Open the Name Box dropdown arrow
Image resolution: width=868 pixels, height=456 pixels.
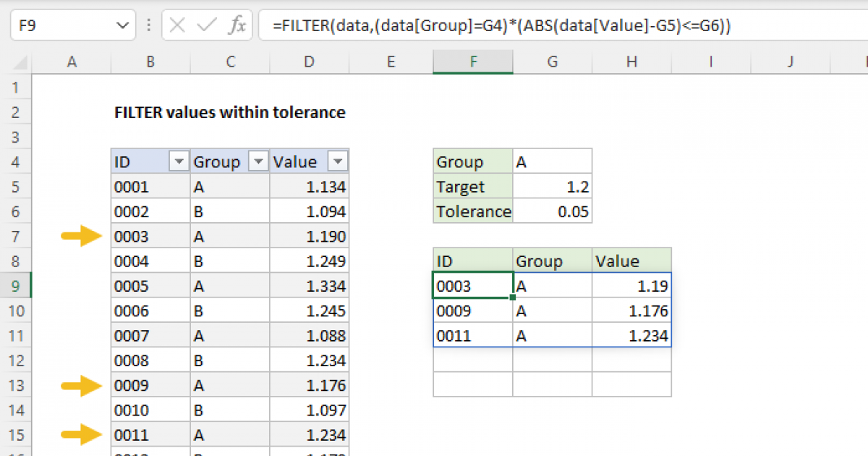pos(122,25)
